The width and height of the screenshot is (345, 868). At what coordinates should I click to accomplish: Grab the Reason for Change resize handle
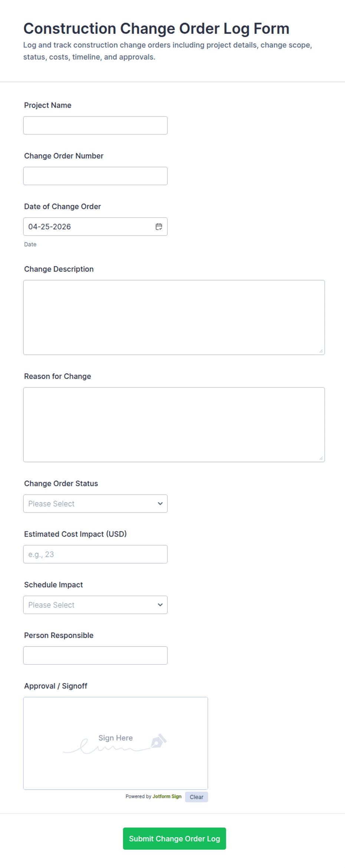321,458
